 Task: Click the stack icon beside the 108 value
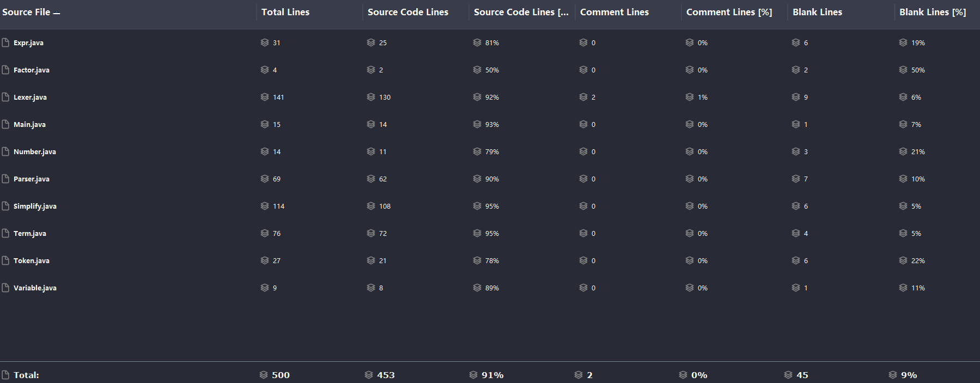coord(371,206)
